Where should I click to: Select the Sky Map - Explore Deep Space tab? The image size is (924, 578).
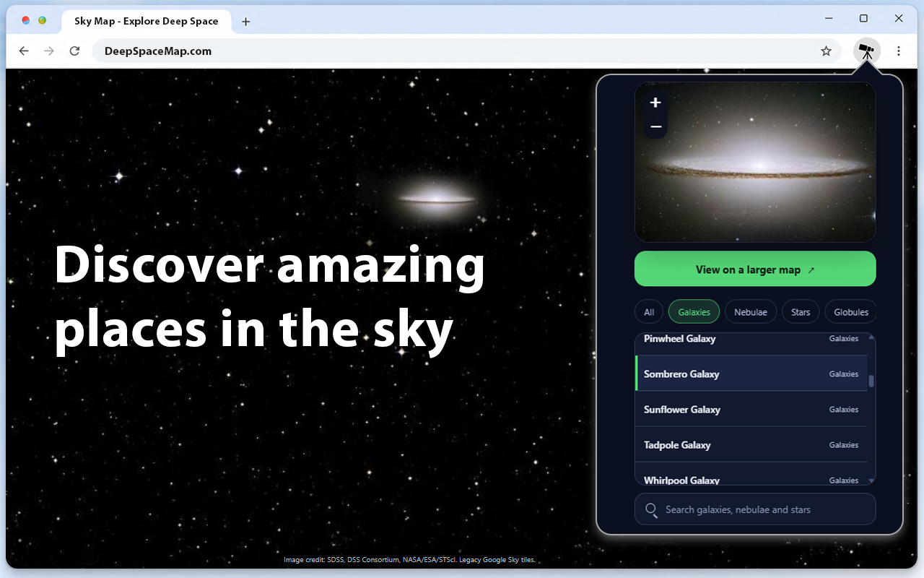click(147, 22)
